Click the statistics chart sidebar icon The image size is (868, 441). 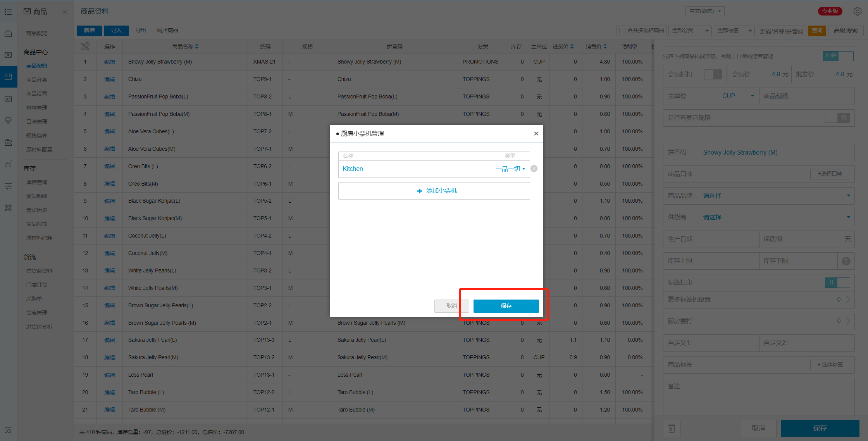(x=8, y=164)
